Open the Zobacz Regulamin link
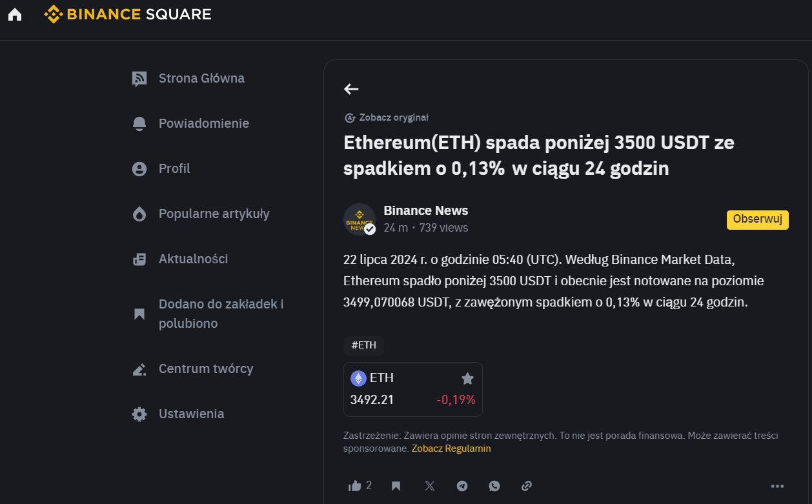812x504 pixels. [x=451, y=449]
